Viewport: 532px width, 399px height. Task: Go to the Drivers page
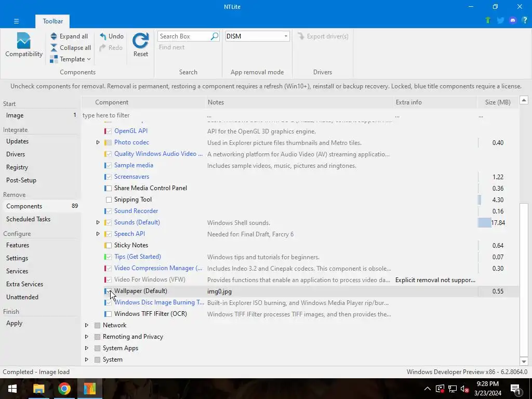pyautogui.click(x=16, y=154)
